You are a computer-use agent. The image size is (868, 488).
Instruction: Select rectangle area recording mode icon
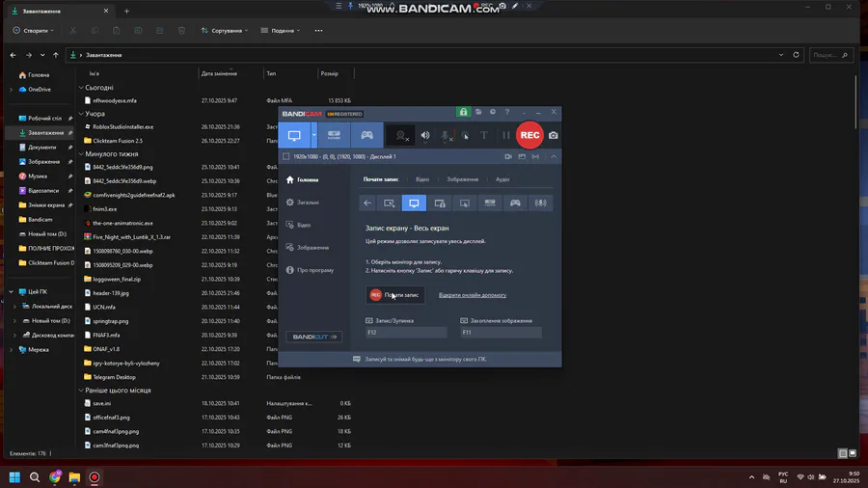pyautogui.click(x=390, y=203)
